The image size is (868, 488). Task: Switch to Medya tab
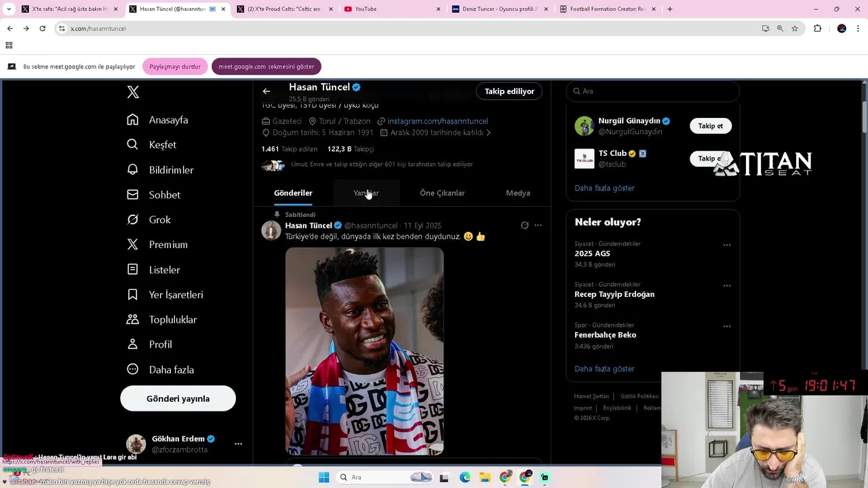click(518, 193)
